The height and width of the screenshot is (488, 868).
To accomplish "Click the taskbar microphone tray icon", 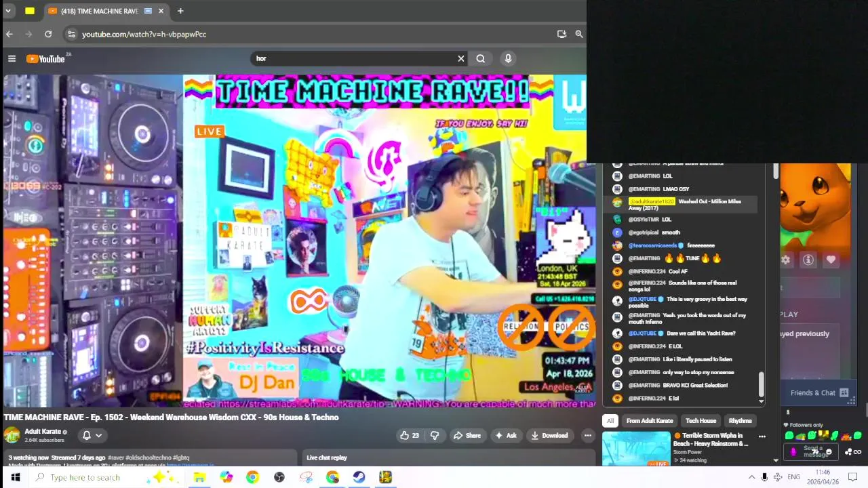I will (764, 477).
